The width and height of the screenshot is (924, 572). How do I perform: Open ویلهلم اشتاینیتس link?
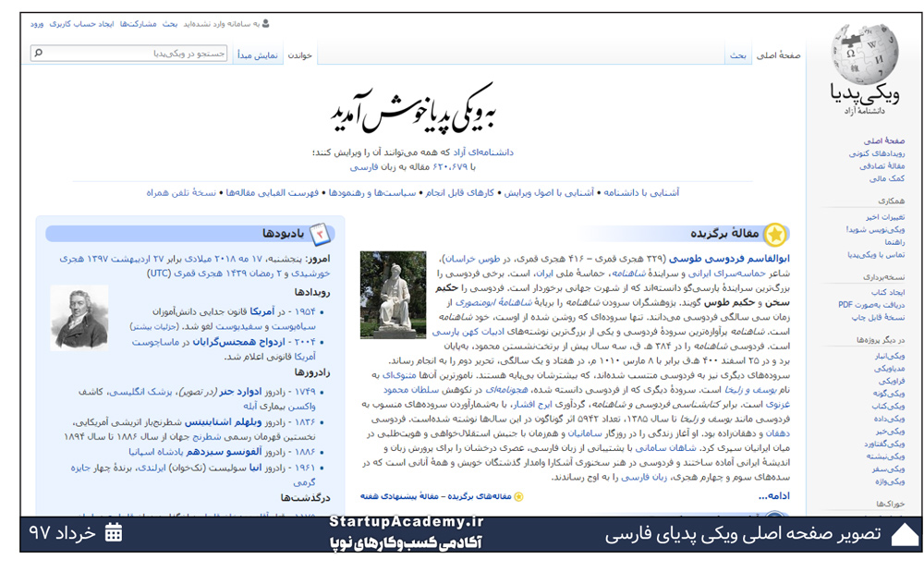tap(224, 422)
